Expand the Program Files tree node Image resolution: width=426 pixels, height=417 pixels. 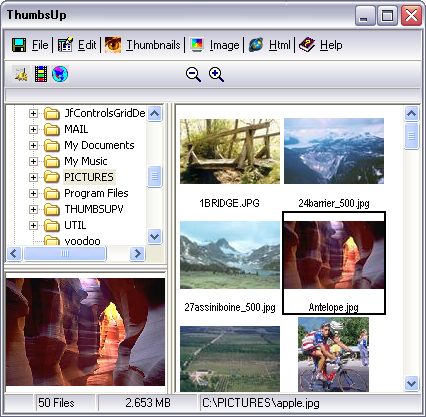(x=33, y=193)
